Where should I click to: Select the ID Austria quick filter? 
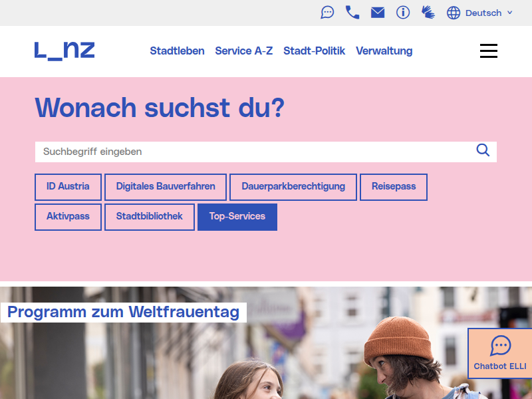68,187
